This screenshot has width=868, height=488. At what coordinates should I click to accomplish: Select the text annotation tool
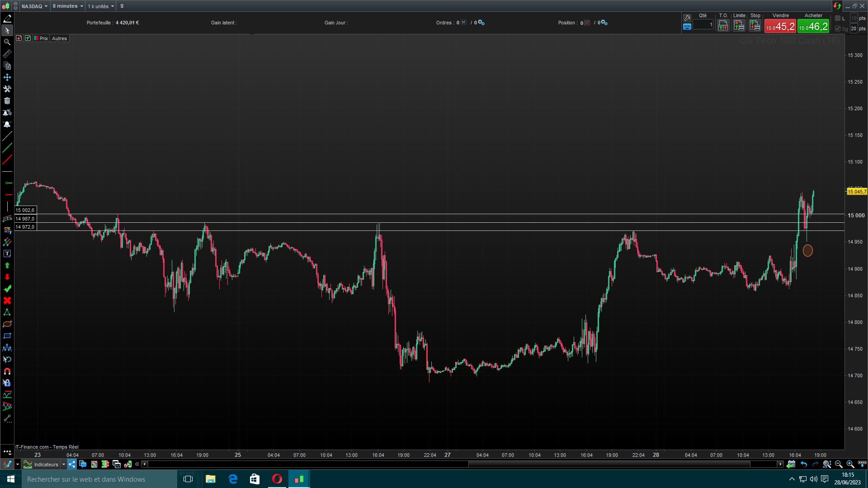(7, 254)
